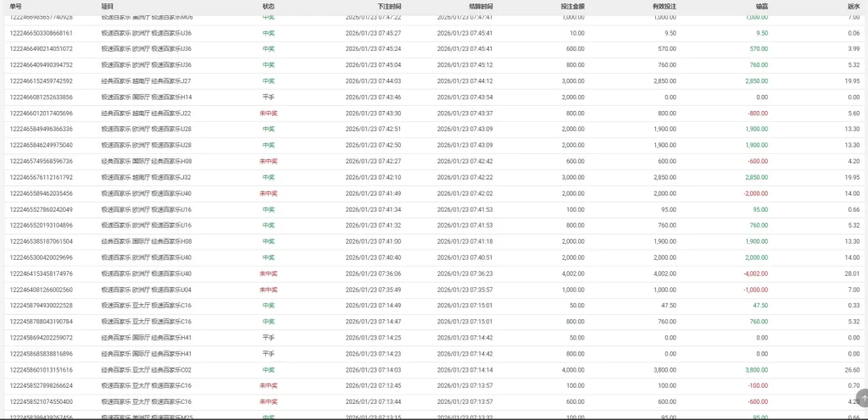Screen dimensions: 868x420
Task: Click the scroll-to-top arrow button
Action: (x=862, y=397)
